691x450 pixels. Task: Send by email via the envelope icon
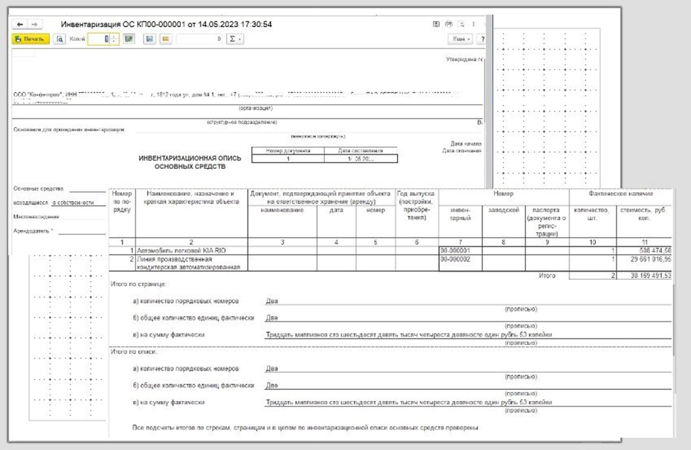(x=166, y=39)
